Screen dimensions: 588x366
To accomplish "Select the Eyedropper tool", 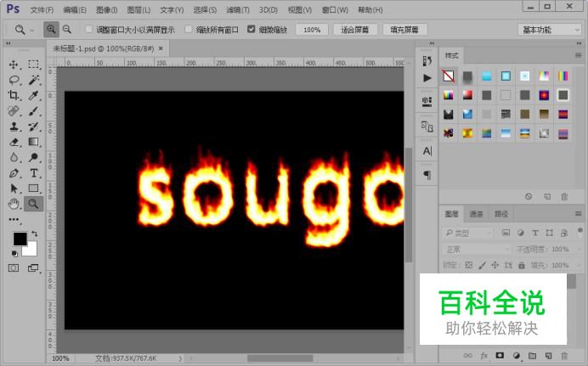I will point(33,95).
